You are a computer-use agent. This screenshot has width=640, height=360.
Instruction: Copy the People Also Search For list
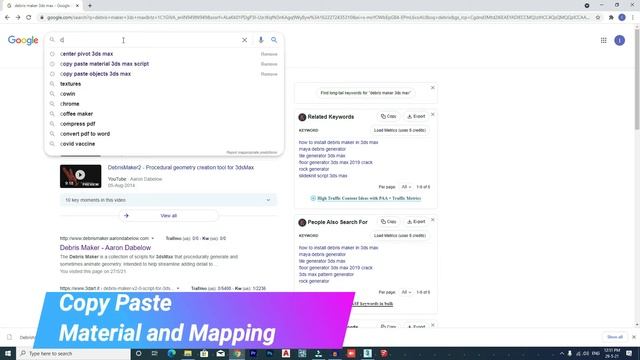tap(389, 222)
